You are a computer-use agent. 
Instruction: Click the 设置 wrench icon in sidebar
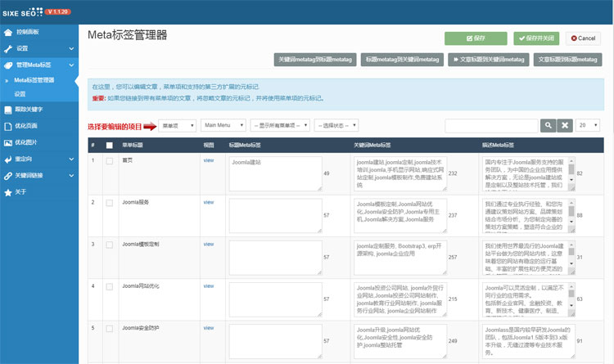point(8,48)
